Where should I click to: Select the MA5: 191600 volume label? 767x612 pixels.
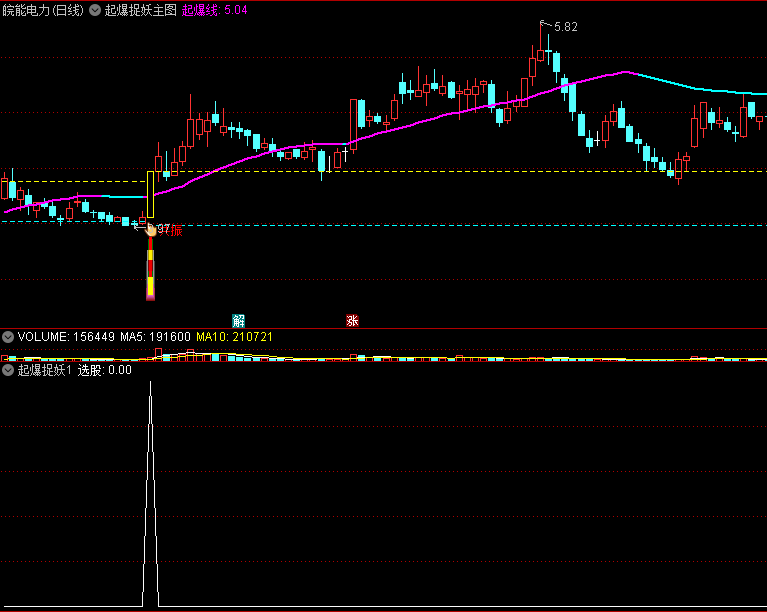pyautogui.click(x=155, y=337)
